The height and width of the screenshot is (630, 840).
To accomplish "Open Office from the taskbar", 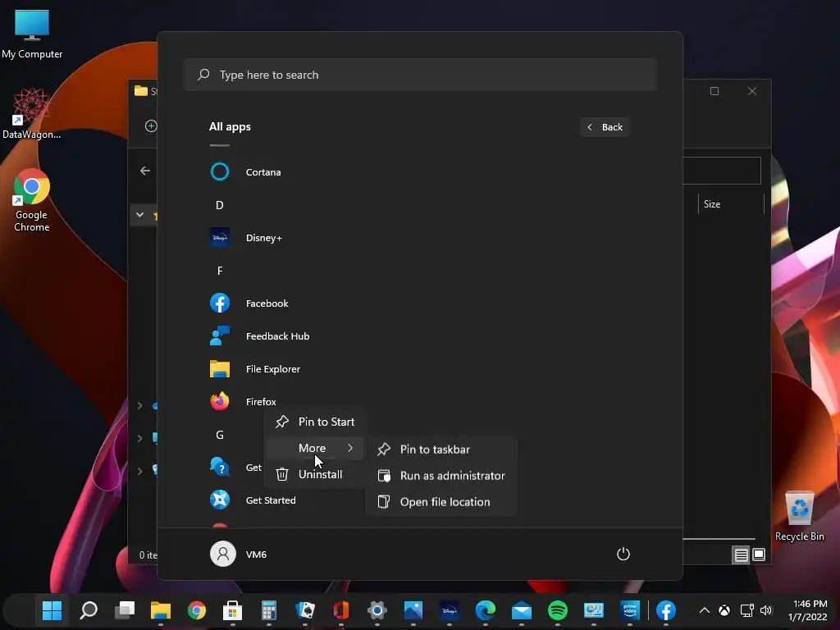I will 341,610.
